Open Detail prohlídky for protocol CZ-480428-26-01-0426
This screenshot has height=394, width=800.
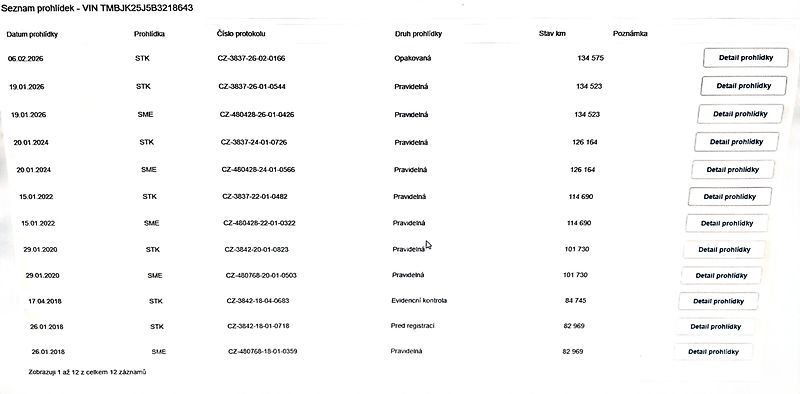(740, 114)
